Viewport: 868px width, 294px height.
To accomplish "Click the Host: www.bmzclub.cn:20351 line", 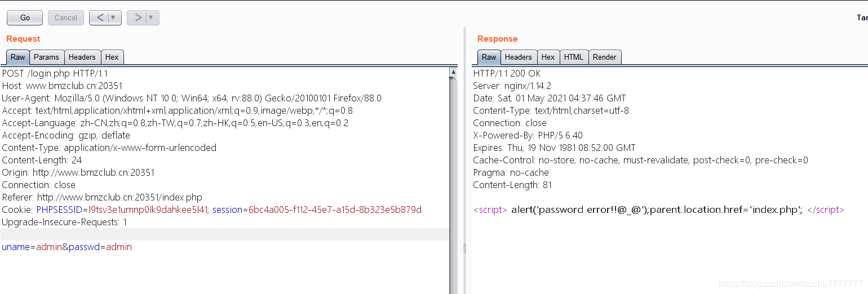I will [62, 86].
